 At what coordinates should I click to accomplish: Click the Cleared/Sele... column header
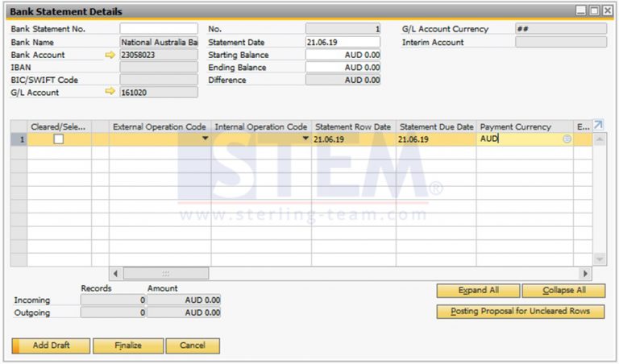[59, 127]
